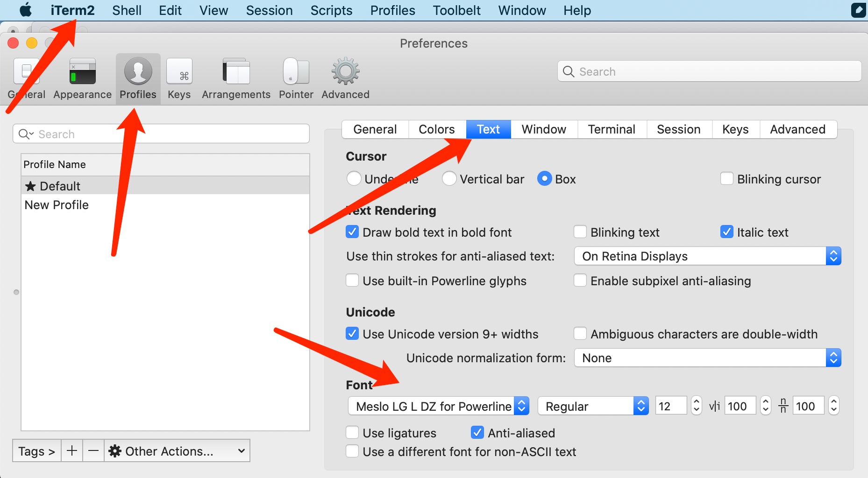Image resolution: width=868 pixels, height=478 pixels.
Task: Open the Keys preferences pane icon
Action: pyautogui.click(x=179, y=78)
